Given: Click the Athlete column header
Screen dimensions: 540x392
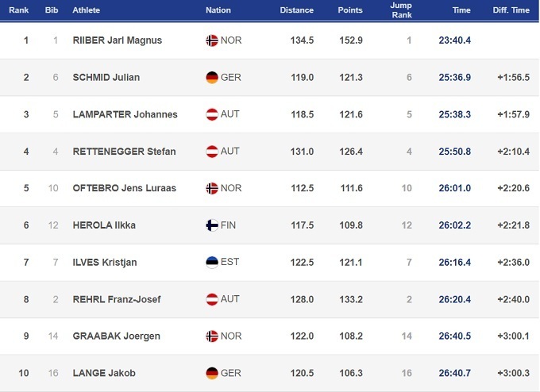Looking at the screenshot, I should 87,10.
